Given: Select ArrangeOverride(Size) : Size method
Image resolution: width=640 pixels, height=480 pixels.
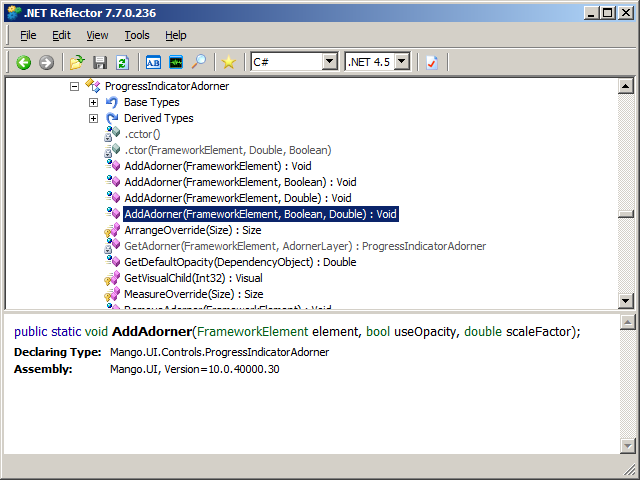Looking at the screenshot, I should (192, 230).
